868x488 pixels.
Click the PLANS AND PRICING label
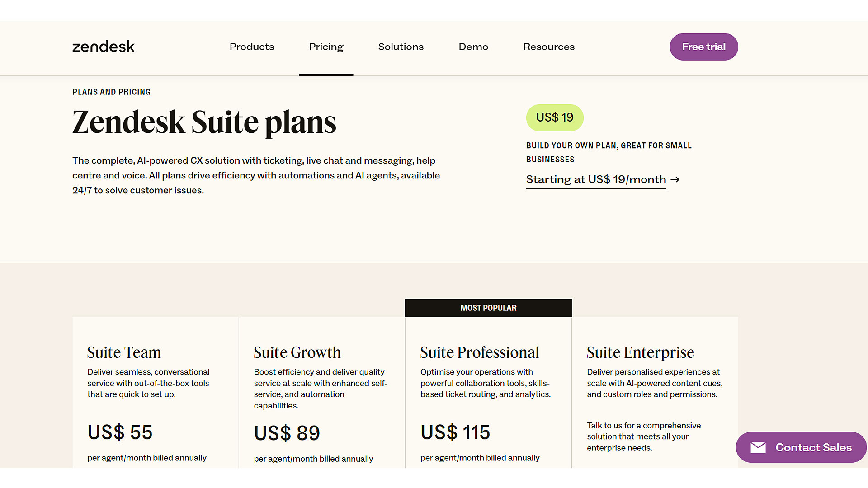pos(112,92)
